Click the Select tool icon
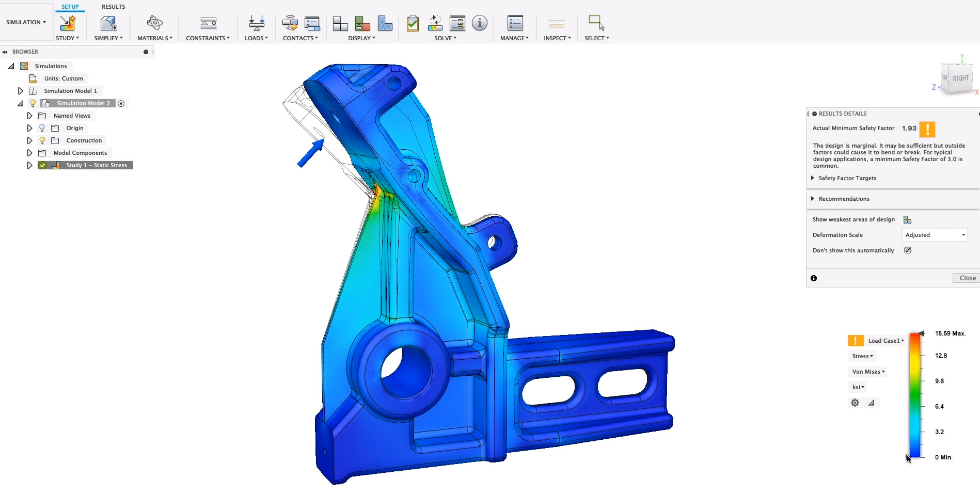This screenshot has width=980, height=495. 596,23
